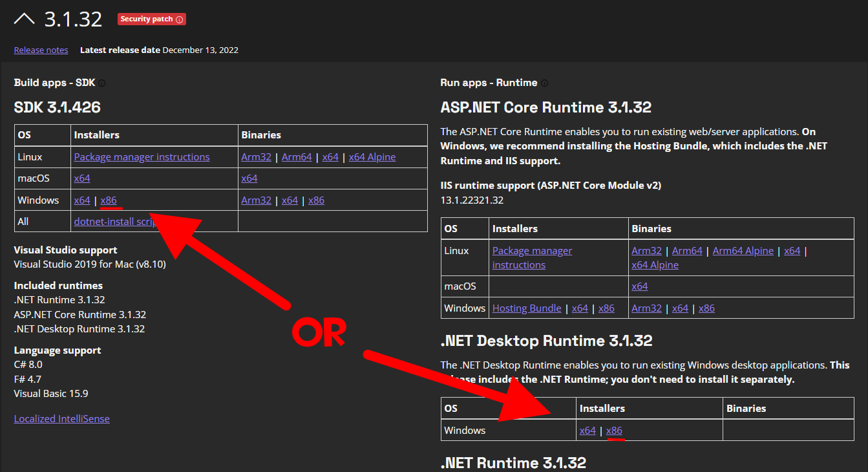The width and height of the screenshot is (868, 472).
Task: Open the Release notes link
Action: tap(41, 50)
